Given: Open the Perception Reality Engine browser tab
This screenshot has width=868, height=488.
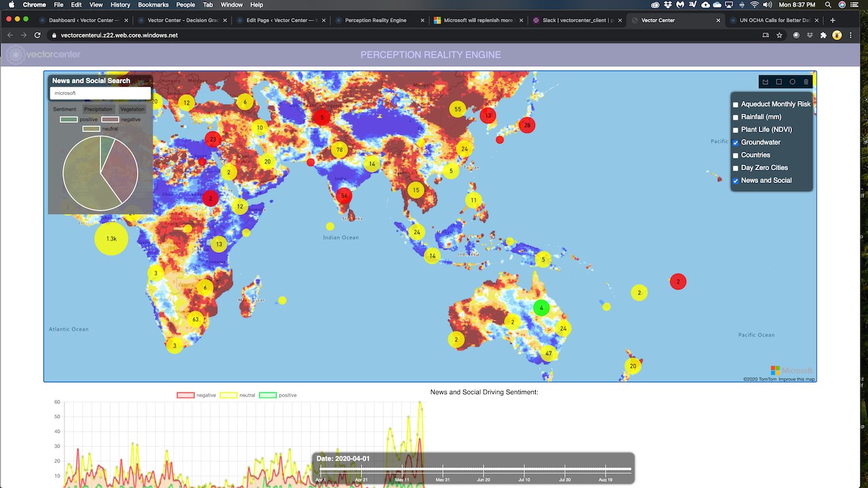Looking at the screenshot, I should coord(376,20).
